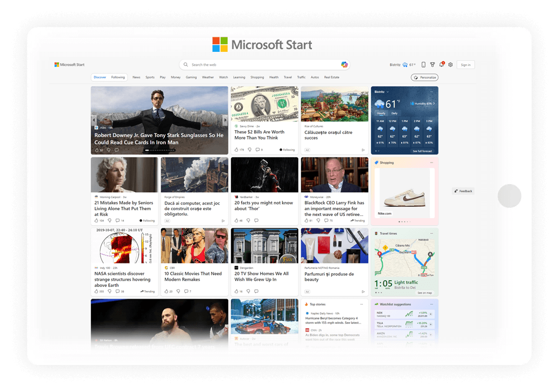Open more options on Travel times card
The height and width of the screenshot is (392, 559).
[x=432, y=234]
